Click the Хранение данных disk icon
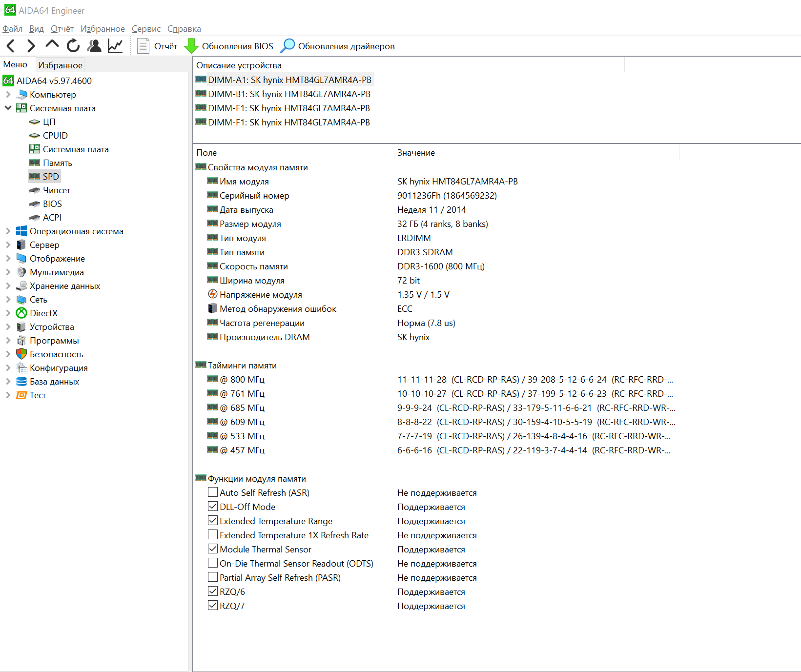The height and width of the screenshot is (672, 801). [x=21, y=286]
